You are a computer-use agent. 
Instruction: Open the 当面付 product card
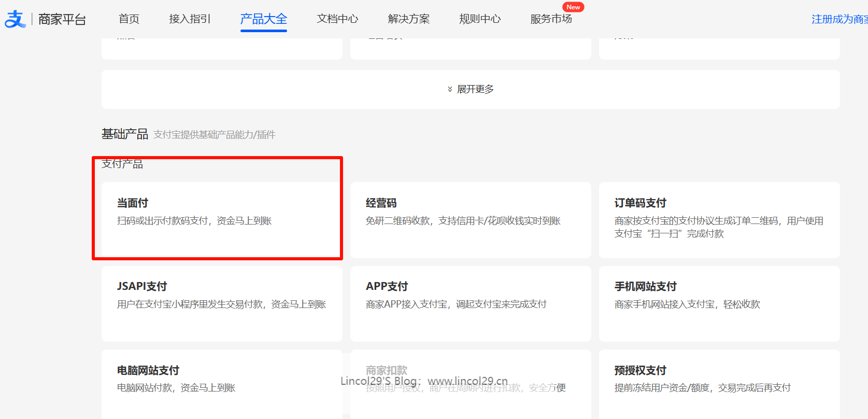222,219
